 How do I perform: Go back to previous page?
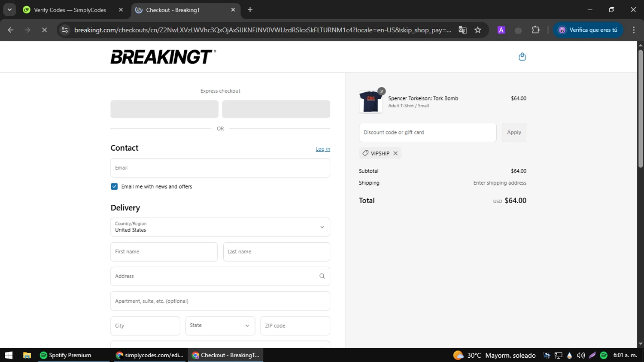11,30
